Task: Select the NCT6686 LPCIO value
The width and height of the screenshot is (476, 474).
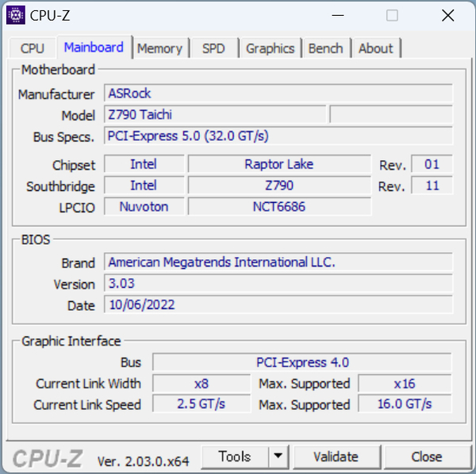Action: click(279, 207)
